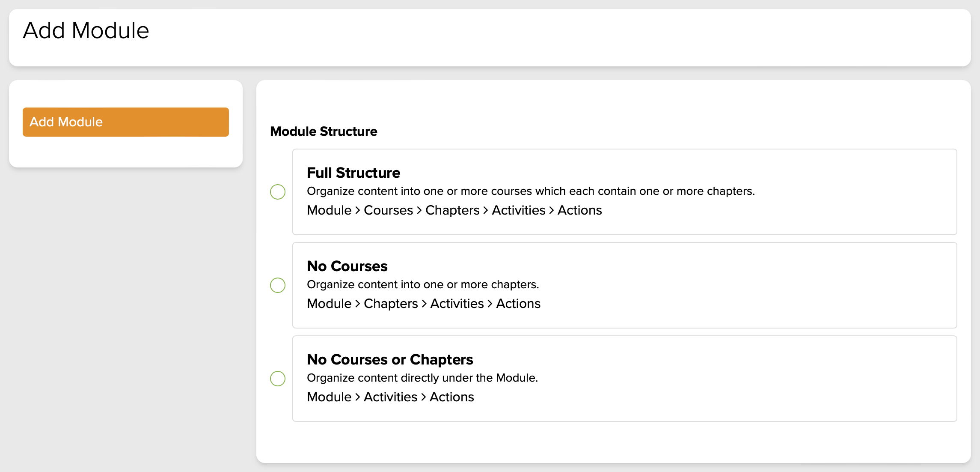Select the No Courses radio button

pos(278,285)
